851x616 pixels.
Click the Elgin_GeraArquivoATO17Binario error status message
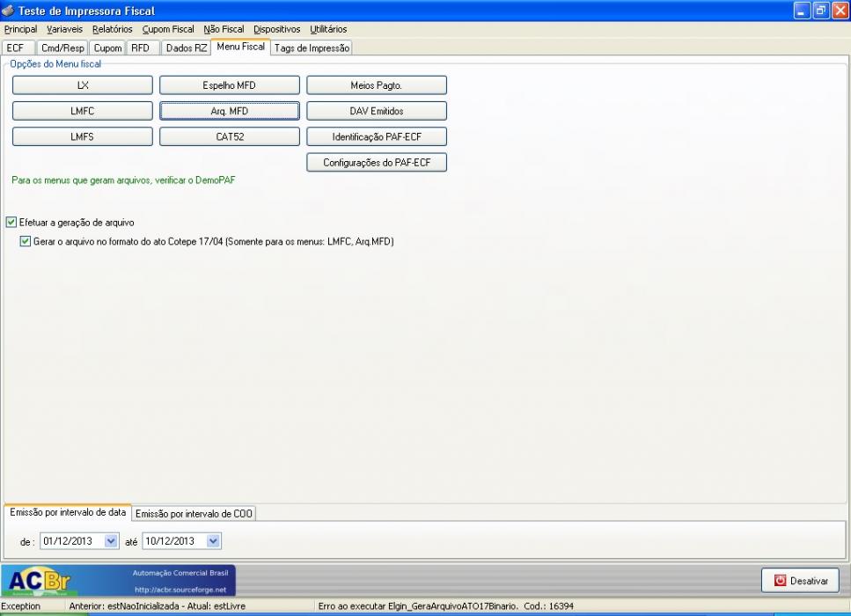445,605
